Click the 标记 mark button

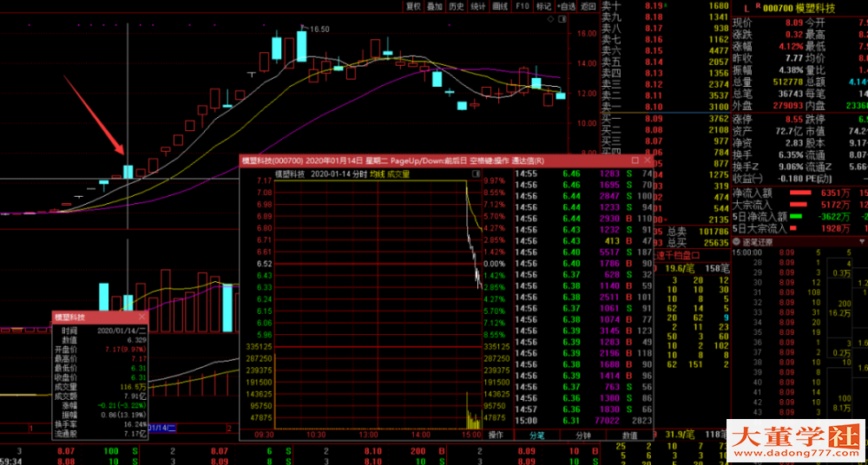543,6
